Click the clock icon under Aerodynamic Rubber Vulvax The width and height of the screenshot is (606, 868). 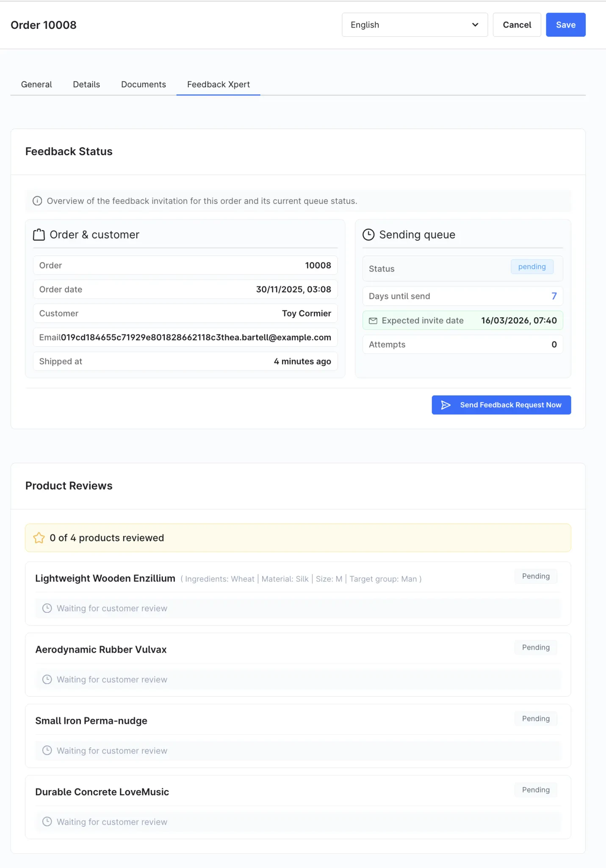click(47, 679)
